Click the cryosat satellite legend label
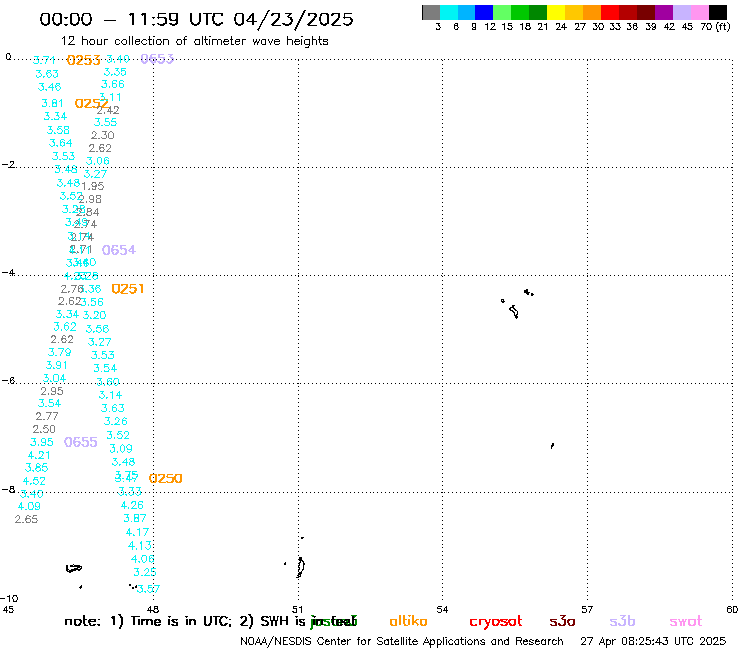740x650 pixels. pos(496,621)
